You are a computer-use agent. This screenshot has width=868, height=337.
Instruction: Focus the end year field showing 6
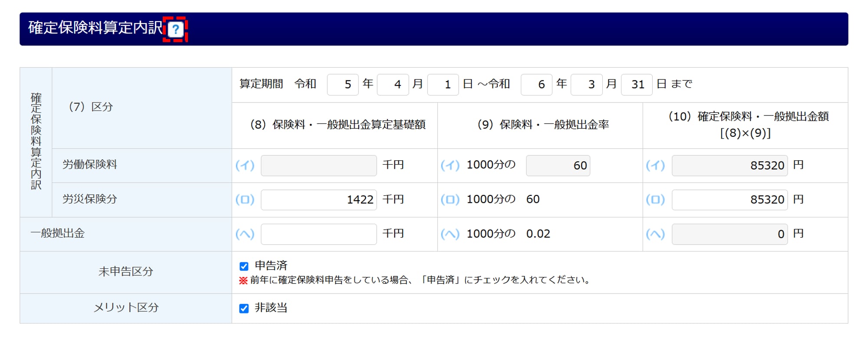(536, 84)
